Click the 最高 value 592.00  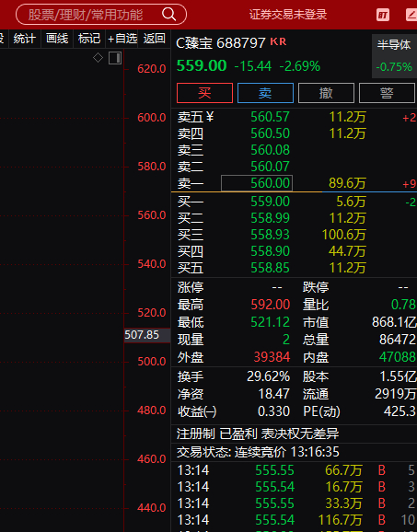[x=271, y=305]
